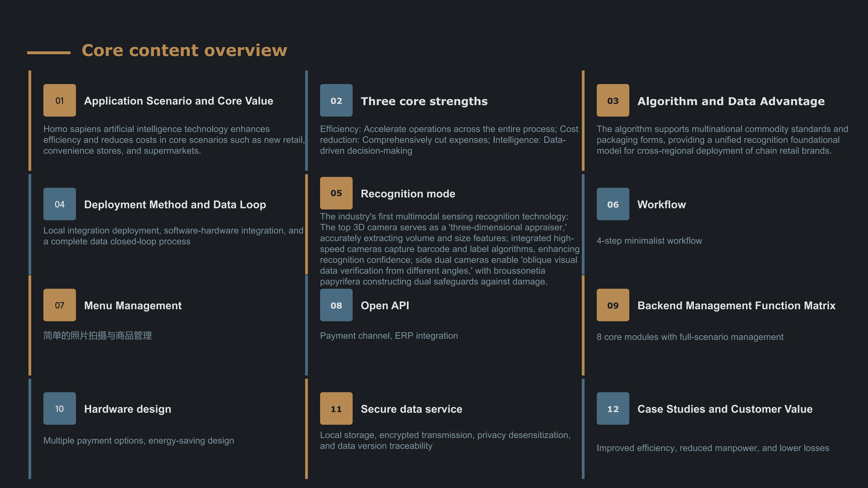
Task: Click the 03 badge beside Algorithm heading
Action: (613, 100)
